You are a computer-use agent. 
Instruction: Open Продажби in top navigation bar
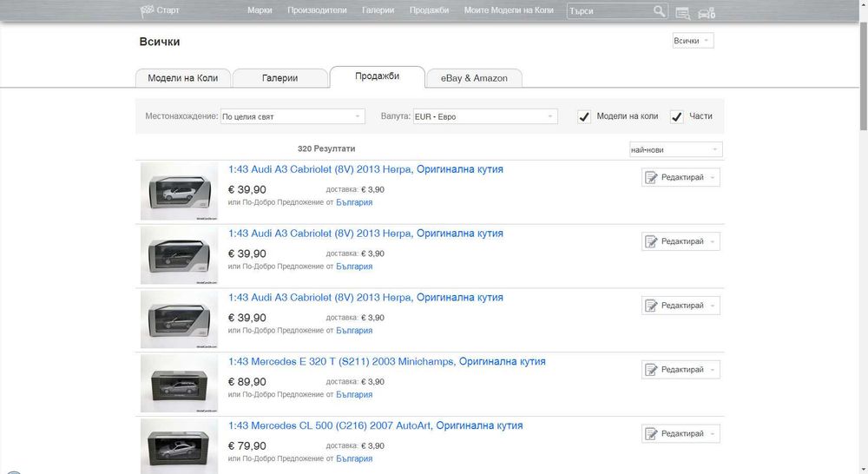click(x=429, y=10)
